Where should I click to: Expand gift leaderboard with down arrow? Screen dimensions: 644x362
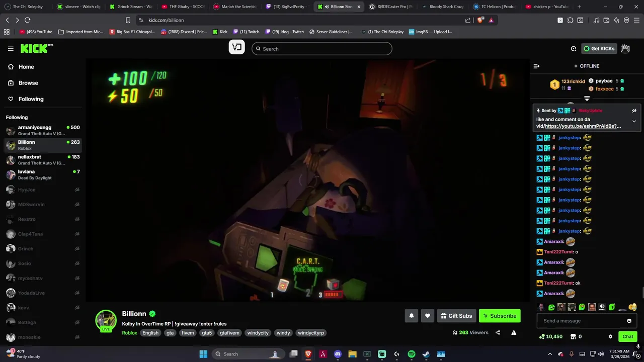[587, 99]
